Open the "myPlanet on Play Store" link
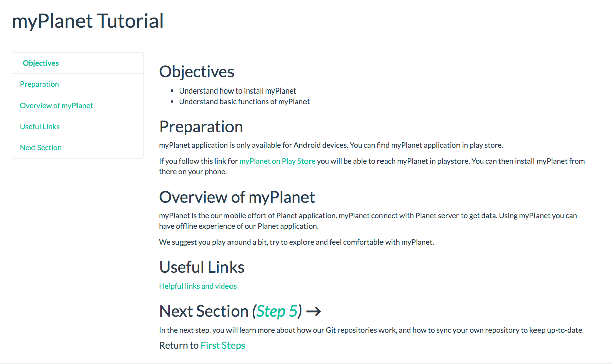 pyautogui.click(x=277, y=161)
